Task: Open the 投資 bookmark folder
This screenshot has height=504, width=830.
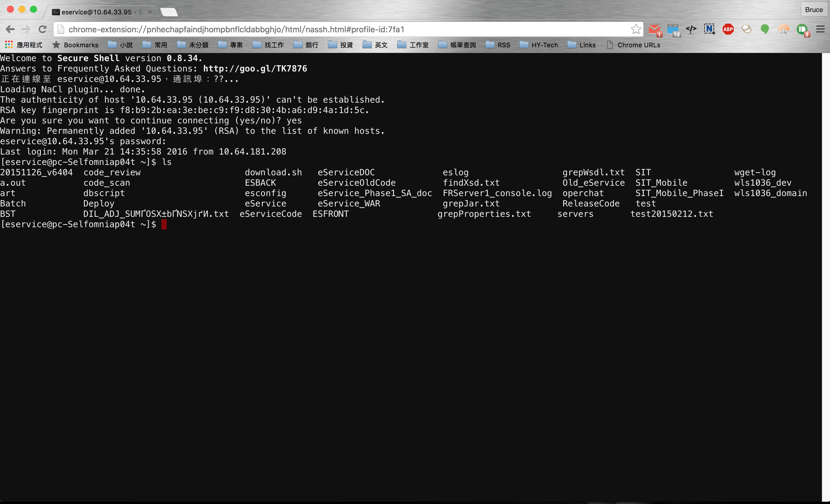Action: click(341, 45)
